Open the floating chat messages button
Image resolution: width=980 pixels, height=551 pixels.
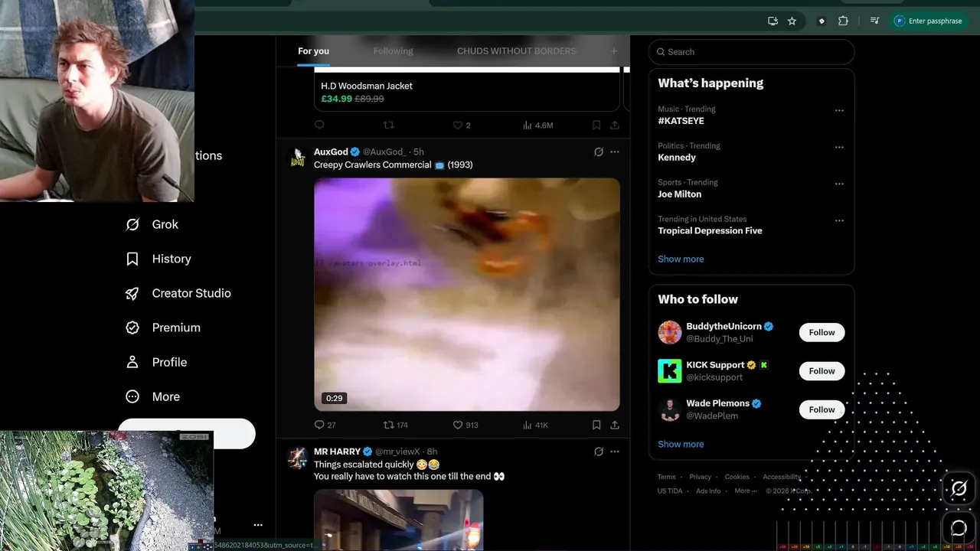[x=959, y=527]
